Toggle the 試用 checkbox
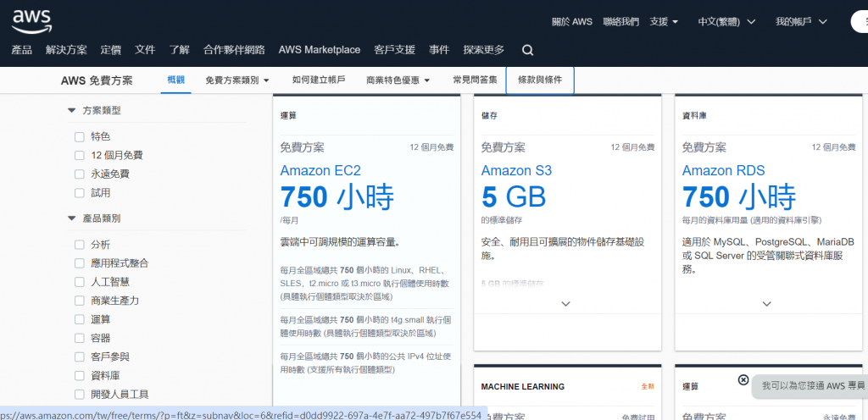The width and height of the screenshot is (868, 420). (80, 193)
